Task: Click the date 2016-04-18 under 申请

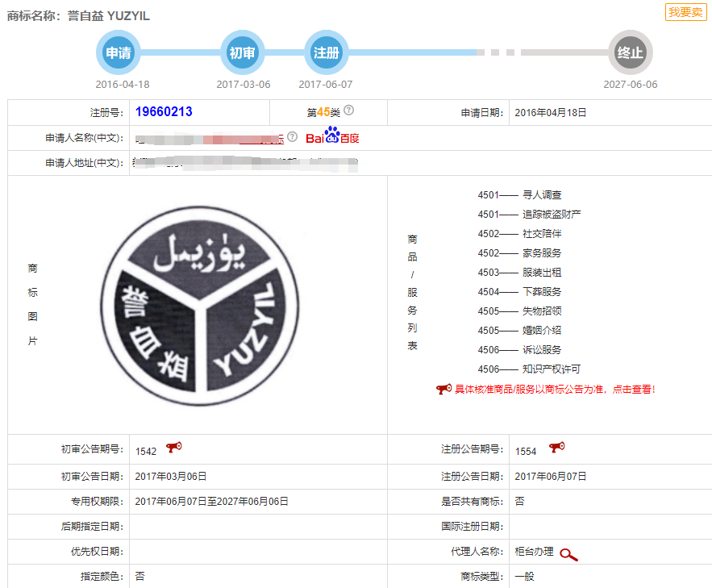Action: (122, 85)
